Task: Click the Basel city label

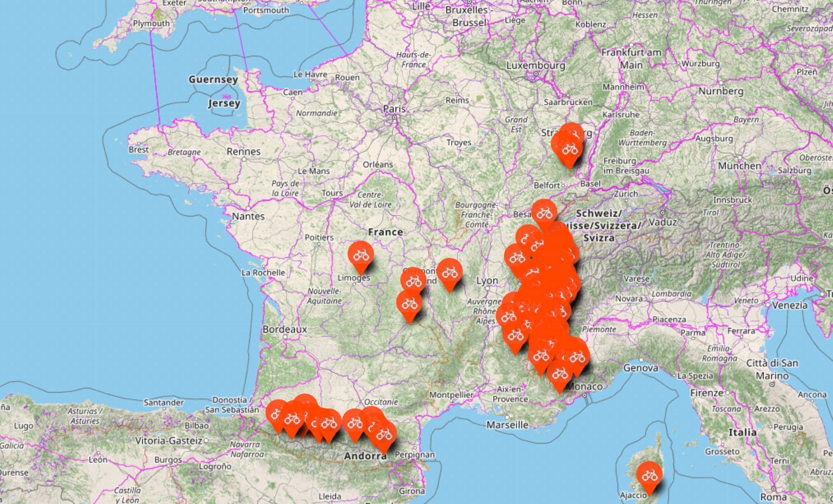Action: click(x=590, y=184)
